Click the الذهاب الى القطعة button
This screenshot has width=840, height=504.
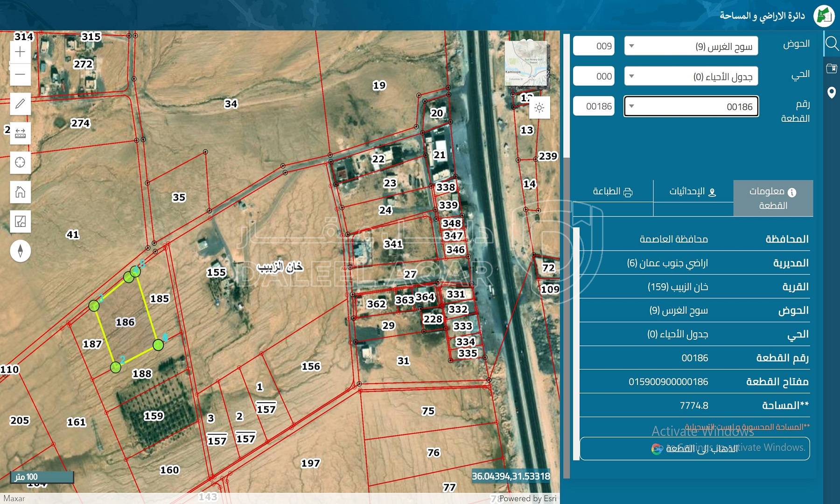(x=694, y=448)
